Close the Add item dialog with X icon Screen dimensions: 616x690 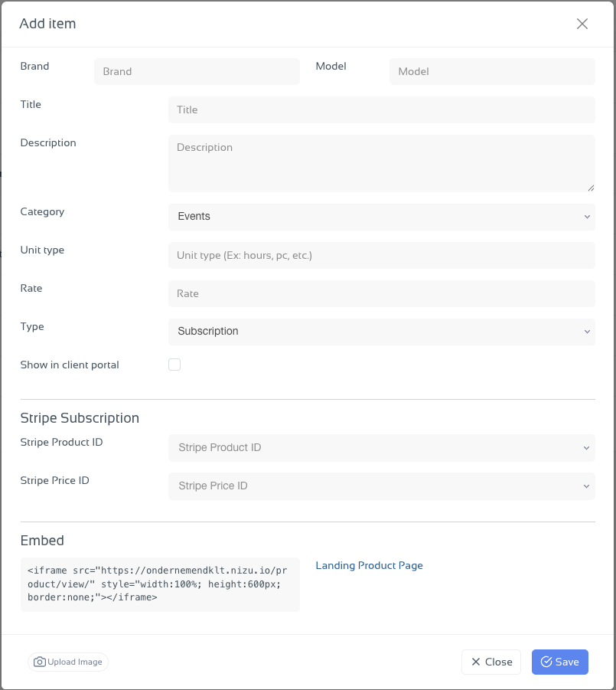582,24
